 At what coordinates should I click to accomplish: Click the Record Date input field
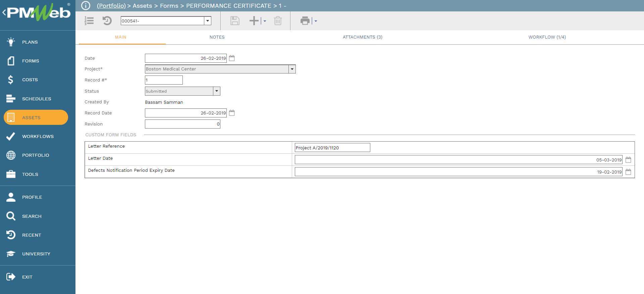pos(186,113)
